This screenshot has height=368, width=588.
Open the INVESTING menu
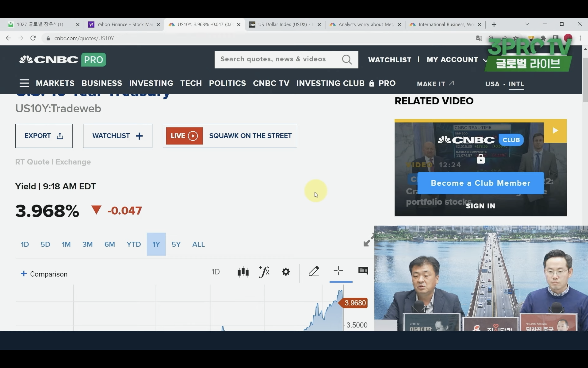click(x=151, y=83)
